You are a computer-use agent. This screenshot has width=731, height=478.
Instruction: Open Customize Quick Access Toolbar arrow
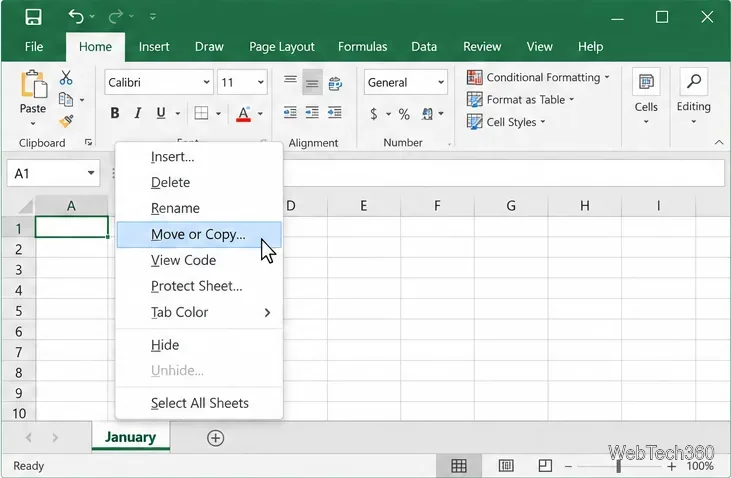[x=152, y=17]
